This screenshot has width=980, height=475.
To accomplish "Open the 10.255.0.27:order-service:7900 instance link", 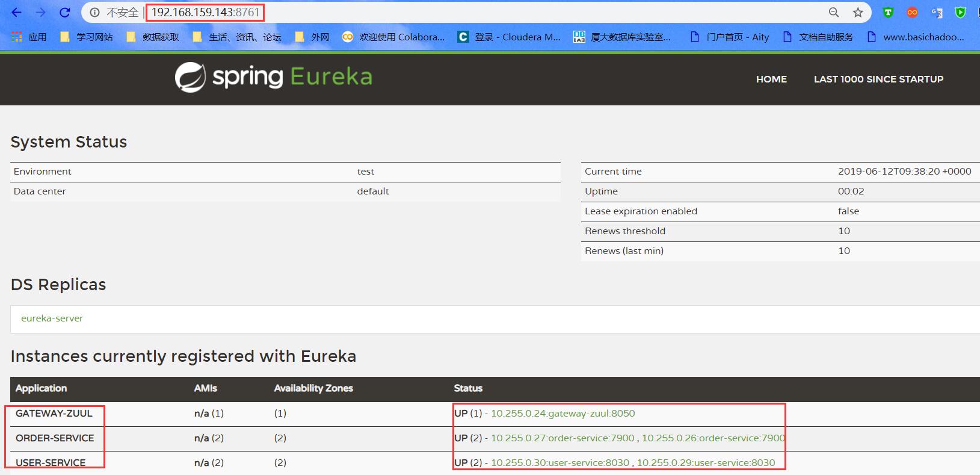I will [562, 438].
